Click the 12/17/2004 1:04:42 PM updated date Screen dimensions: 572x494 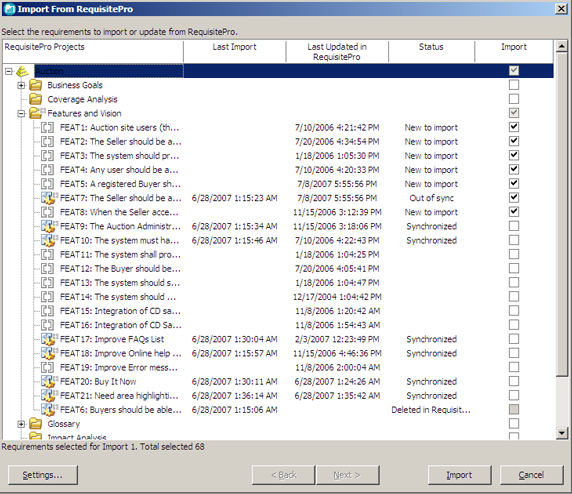(337, 297)
